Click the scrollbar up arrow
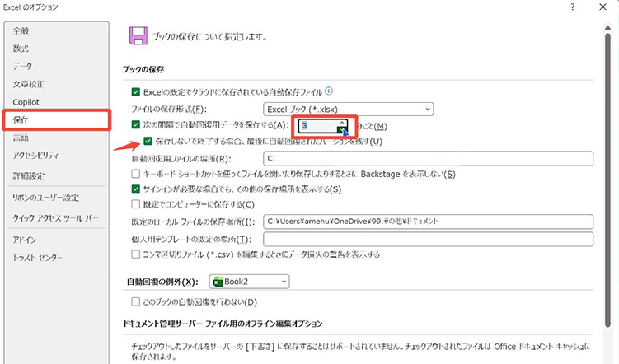 (607, 27)
